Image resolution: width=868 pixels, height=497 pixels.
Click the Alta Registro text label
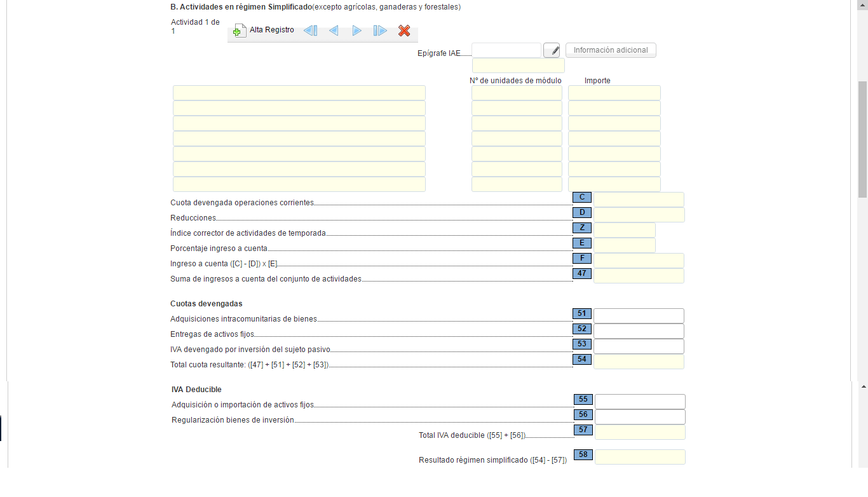[x=272, y=30]
